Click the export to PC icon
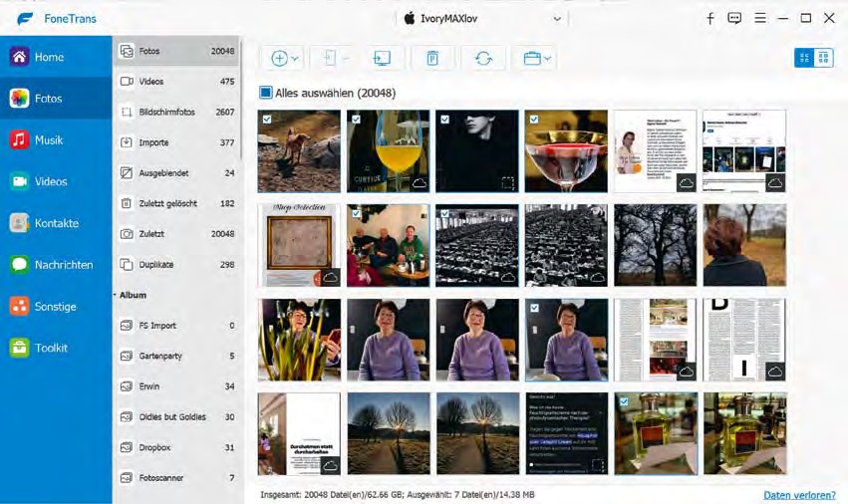The width and height of the screenshot is (848, 504). click(382, 59)
